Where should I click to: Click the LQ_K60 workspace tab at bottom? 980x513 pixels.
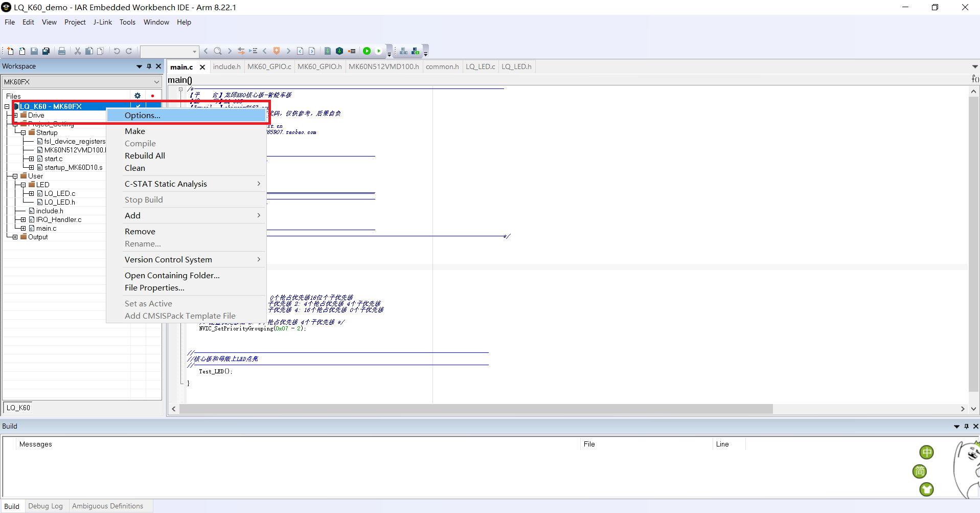click(x=18, y=408)
